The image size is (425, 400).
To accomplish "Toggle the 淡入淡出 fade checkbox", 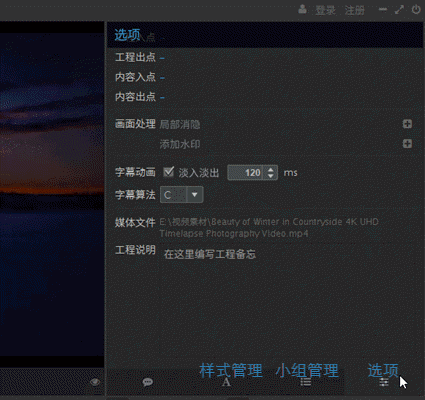I will point(169,172).
